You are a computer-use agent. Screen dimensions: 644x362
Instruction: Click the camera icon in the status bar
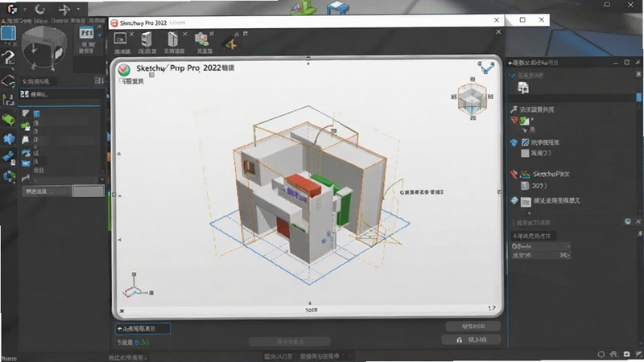pyautogui.click(x=626, y=354)
